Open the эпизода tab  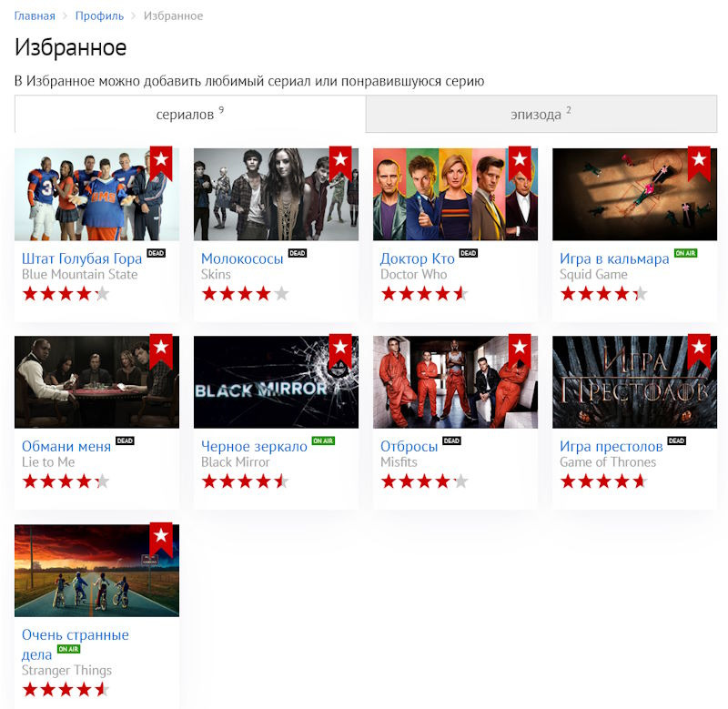click(541, 114)
